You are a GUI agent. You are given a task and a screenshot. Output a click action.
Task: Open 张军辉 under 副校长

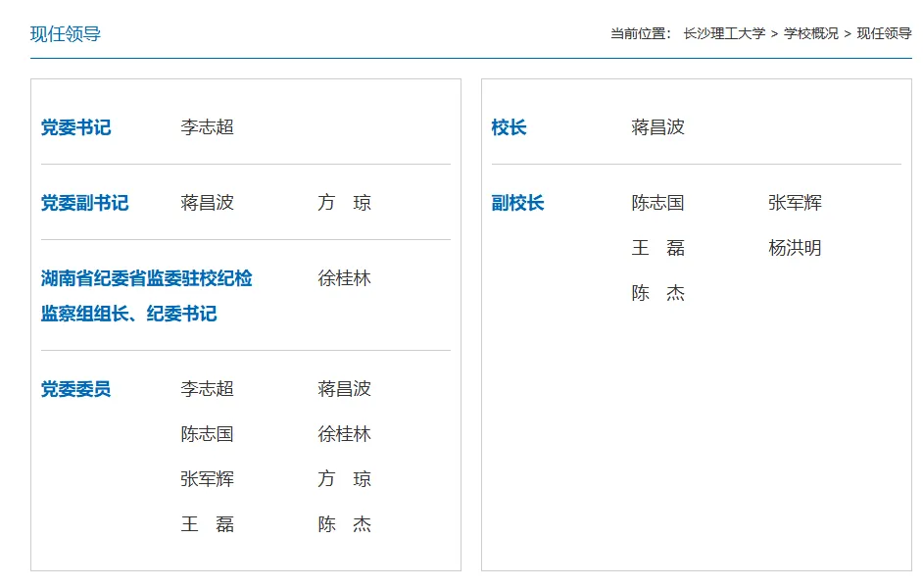[796, 203]
